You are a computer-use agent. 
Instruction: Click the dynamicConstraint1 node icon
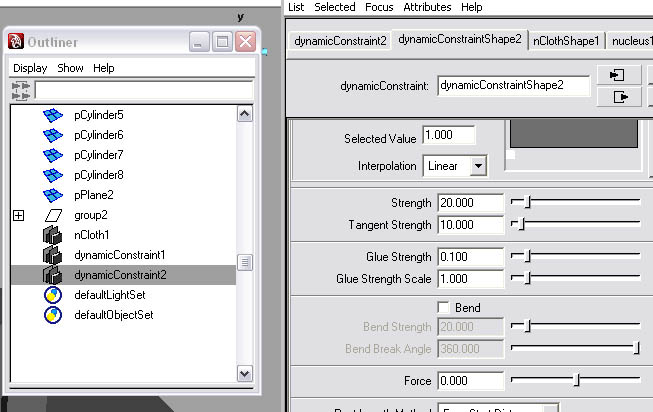click(x=52, y=255)
